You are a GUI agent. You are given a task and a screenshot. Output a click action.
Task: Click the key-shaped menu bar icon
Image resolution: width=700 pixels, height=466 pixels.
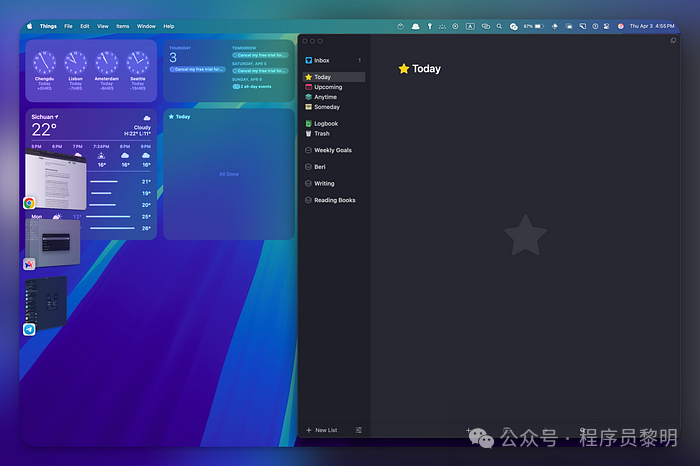[429, 26]
